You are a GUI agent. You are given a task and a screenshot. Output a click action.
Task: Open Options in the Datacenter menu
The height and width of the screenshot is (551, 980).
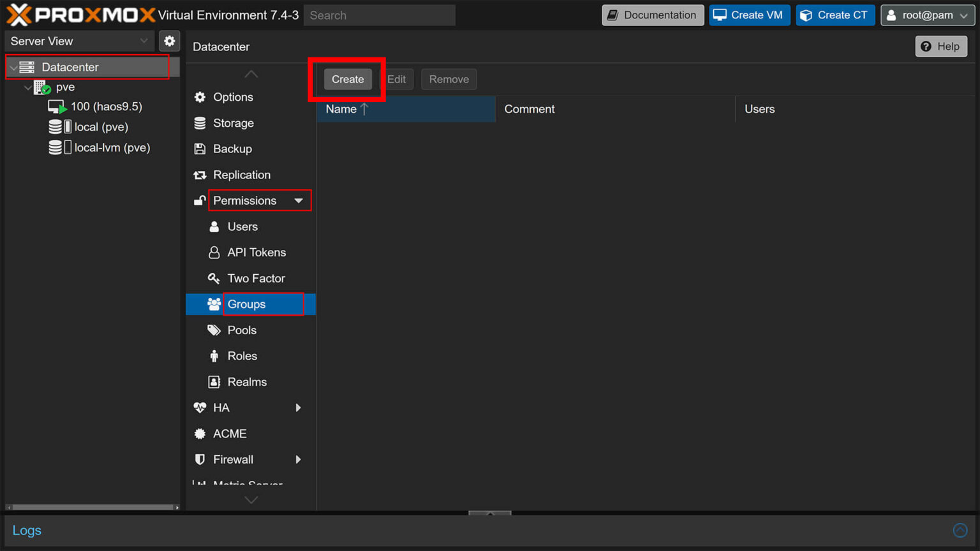click(233, 97)
